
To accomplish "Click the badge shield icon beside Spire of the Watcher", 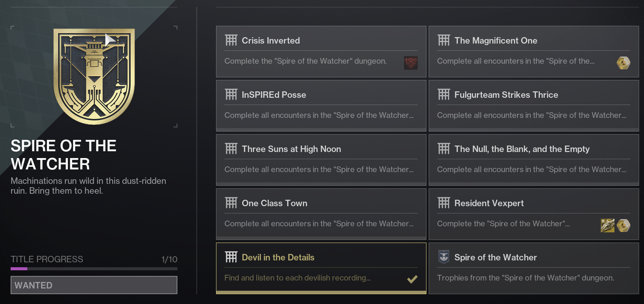I will (443, 257).
